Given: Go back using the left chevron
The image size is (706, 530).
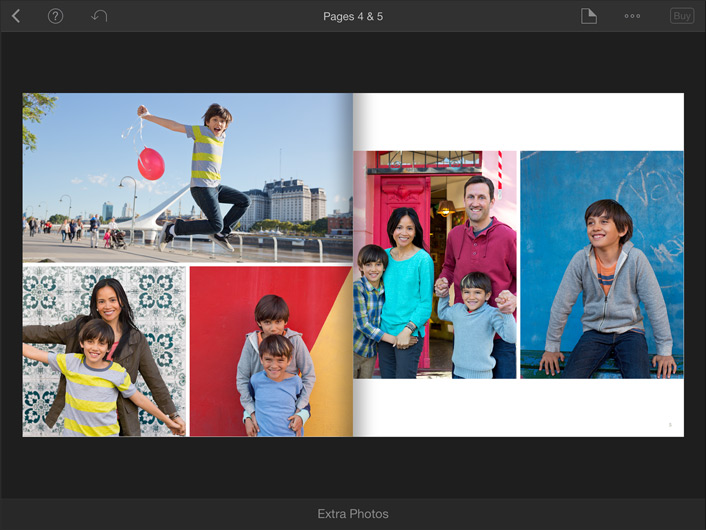Looking at the screenshot, I should click(16, 16).
